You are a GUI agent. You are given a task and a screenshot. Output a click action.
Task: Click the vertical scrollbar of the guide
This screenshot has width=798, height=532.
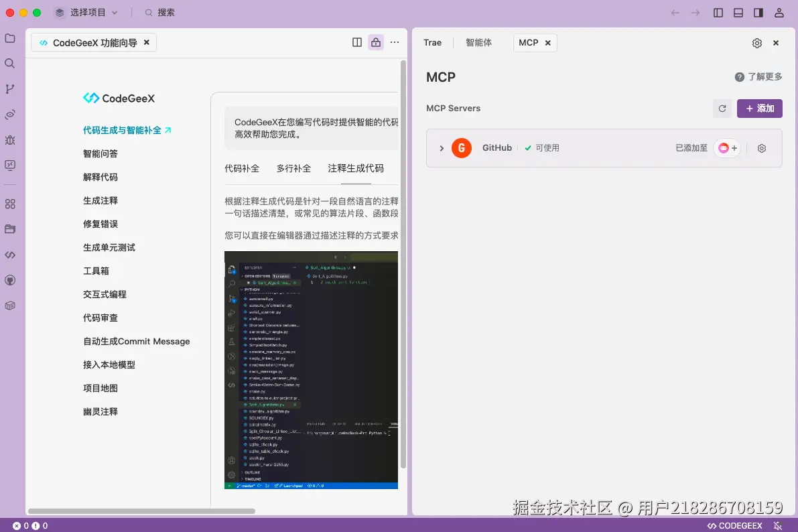[x=403, y=264]
